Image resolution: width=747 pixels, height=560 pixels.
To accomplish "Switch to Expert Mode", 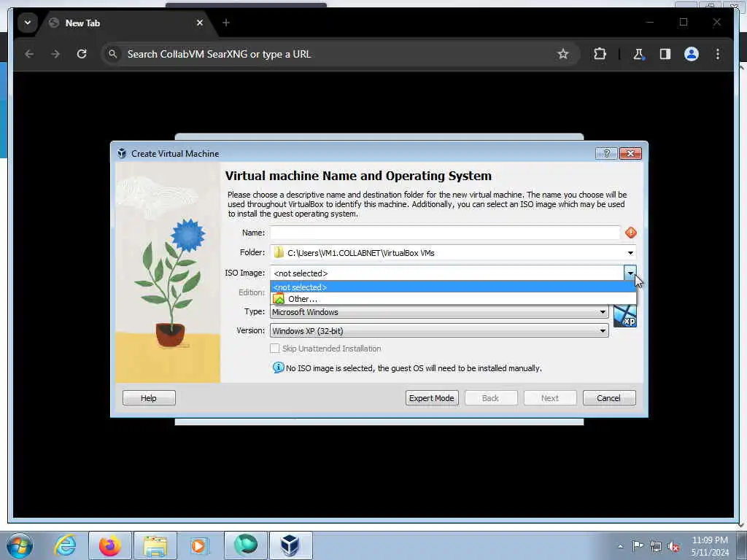I will [432, 398].
